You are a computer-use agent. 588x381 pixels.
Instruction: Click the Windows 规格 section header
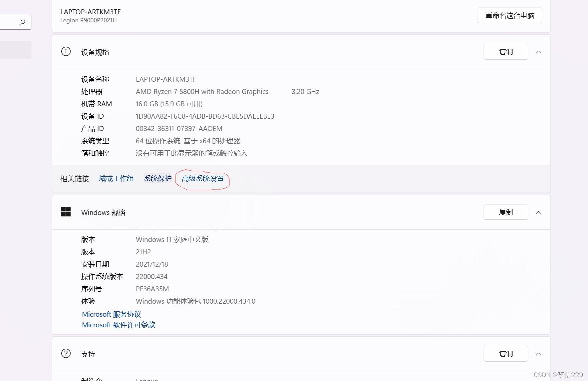pyautogui.click(x=301, y=212)
